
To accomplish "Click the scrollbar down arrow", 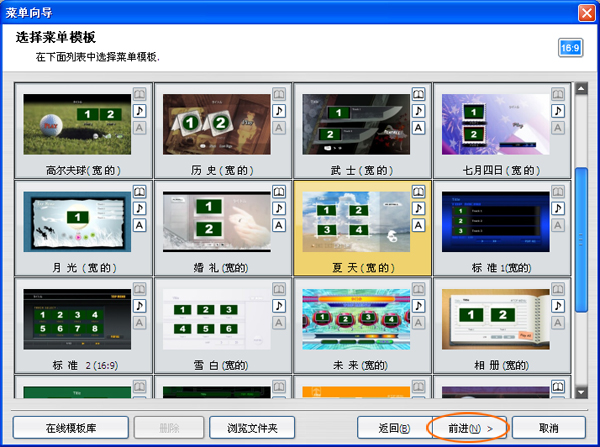I will (x=581, y=392).
